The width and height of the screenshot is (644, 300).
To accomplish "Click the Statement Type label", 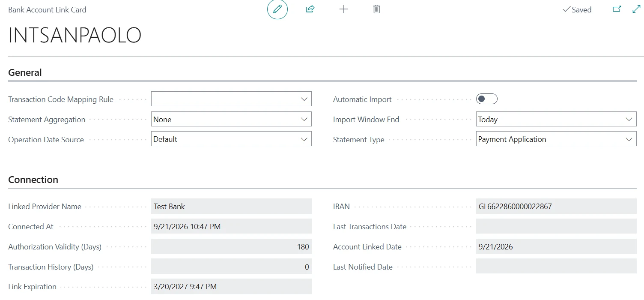I will coord(358,139).
